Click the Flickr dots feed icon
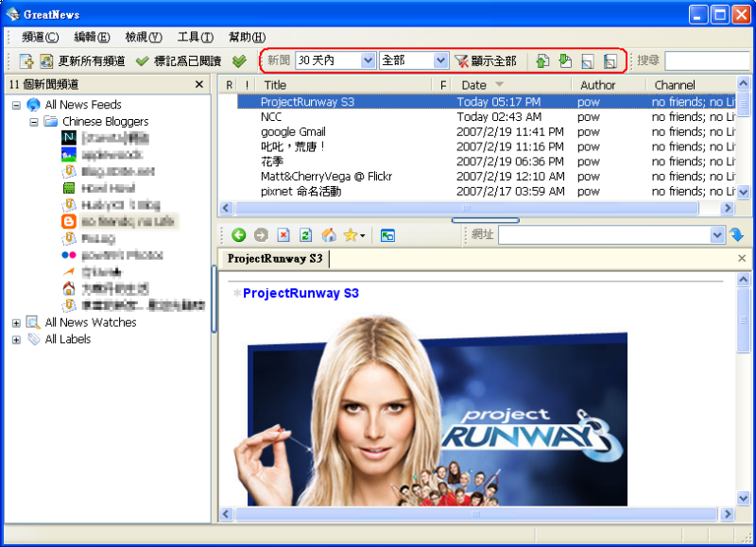This screenshot has height=547, width=756. 69,255
